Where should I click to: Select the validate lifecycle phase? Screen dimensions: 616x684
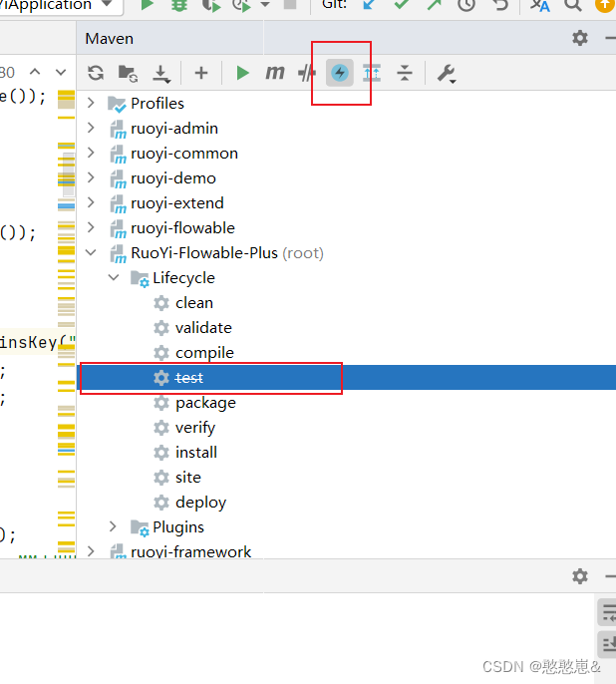[203, 328]
